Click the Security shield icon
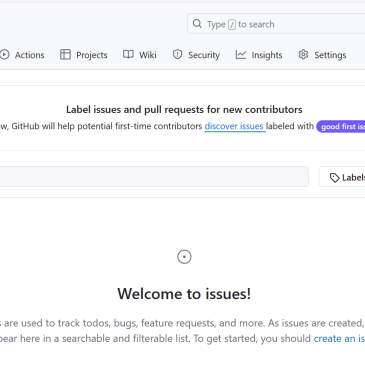This screenshot has height=365, width=365. pos(177,54)
